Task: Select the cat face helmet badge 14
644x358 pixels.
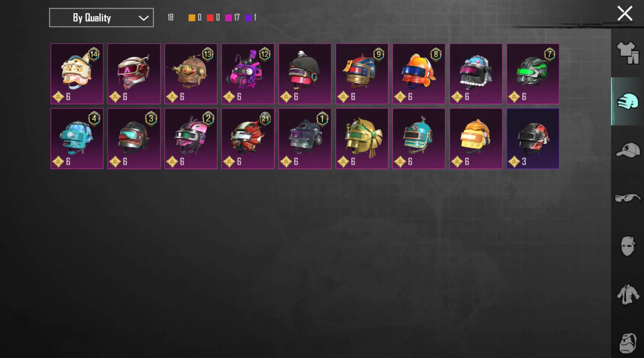Action: [x=77, y=74]
